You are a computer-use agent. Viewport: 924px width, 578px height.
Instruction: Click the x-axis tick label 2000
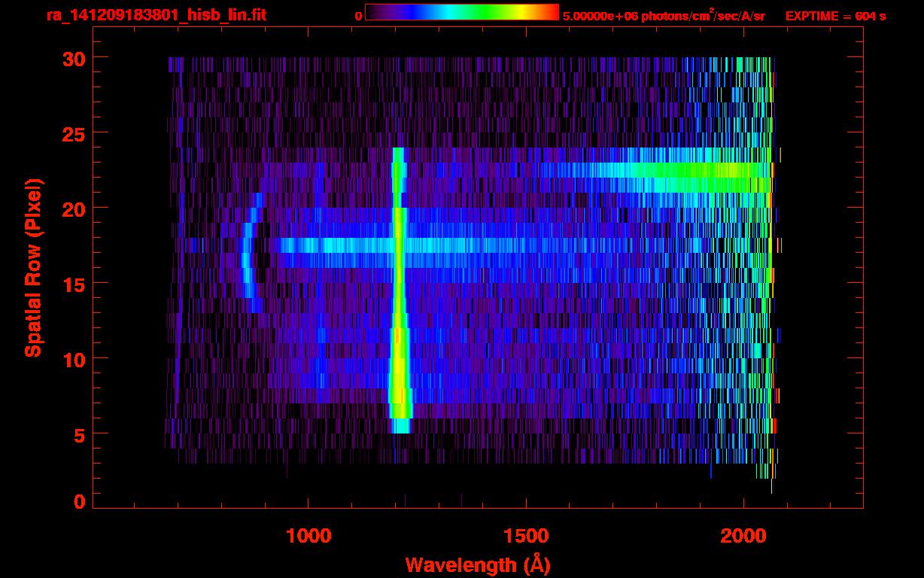(743, 535)
